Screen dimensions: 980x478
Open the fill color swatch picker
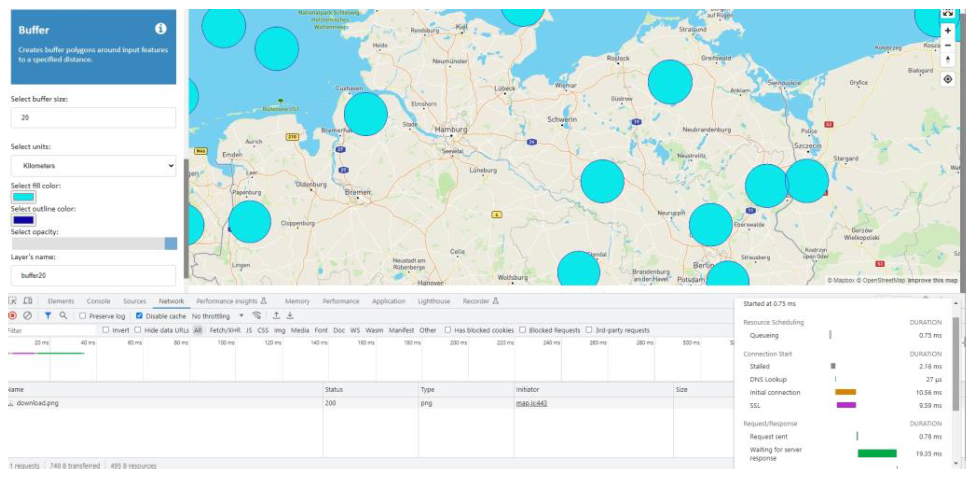24,197
